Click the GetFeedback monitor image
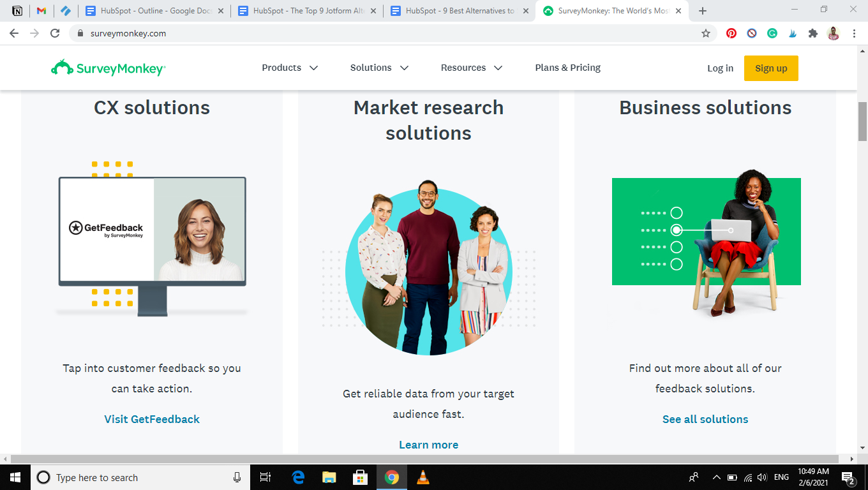 152,239
